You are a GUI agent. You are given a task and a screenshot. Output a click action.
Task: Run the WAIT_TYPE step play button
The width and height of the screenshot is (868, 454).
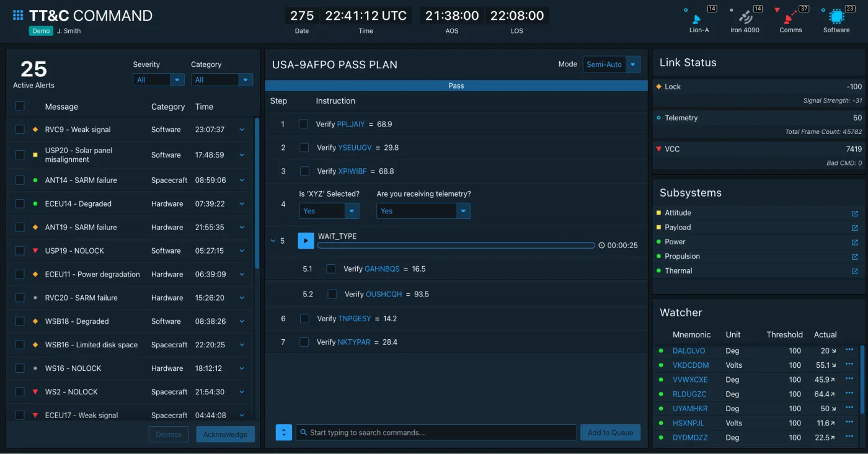coord(306,241)
